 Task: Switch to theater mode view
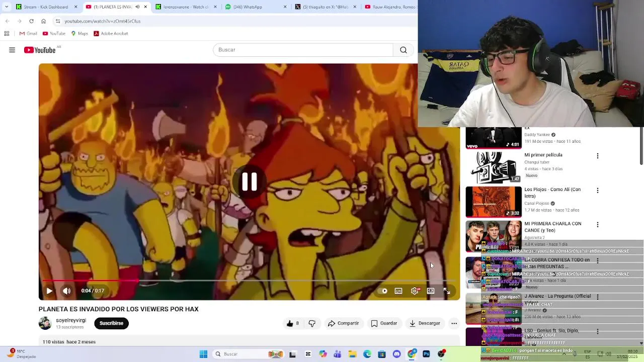[x=431, y=291]
